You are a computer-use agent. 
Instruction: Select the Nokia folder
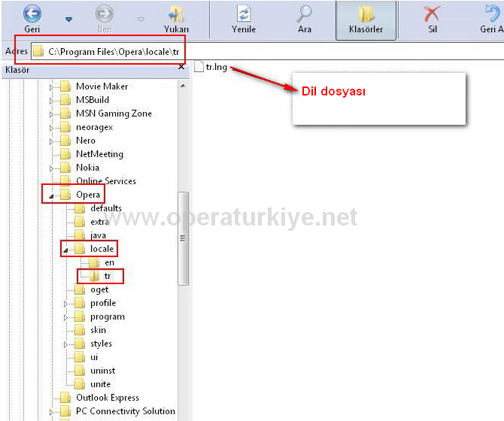(80, 168)
